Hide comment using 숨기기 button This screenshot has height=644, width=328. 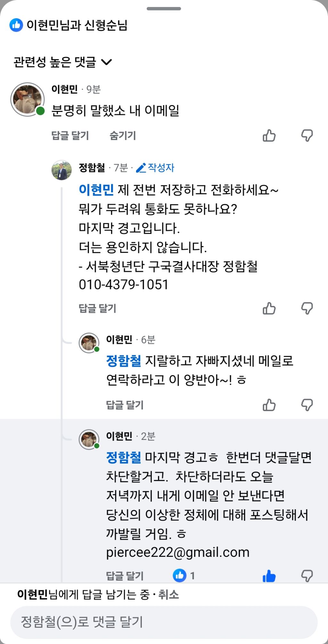(x=123, y=136)
